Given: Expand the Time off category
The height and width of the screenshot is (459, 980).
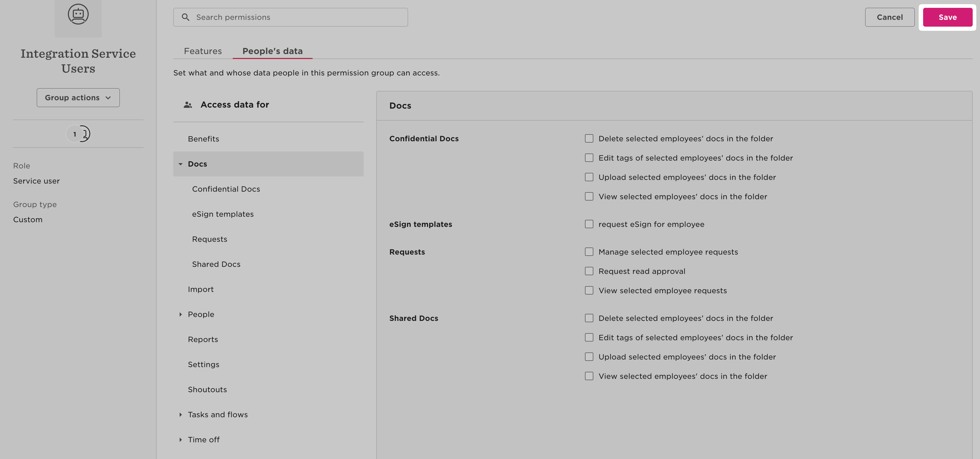Looking at the screenshot, I should pyautogui.click(x=180, y=440).
